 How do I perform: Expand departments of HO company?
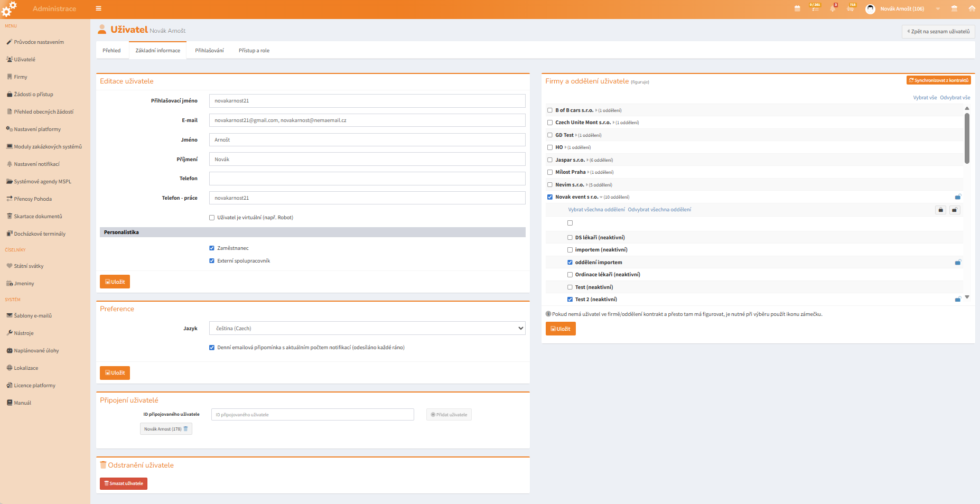click(565, 147)
